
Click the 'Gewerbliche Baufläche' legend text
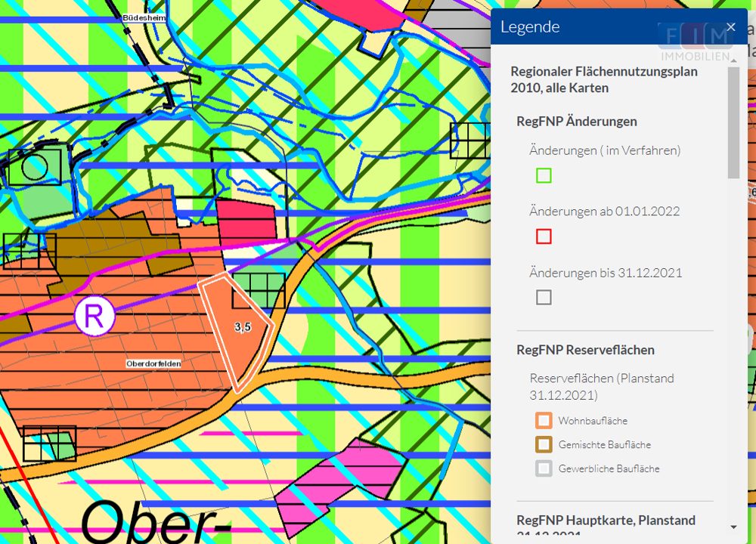point(609,468)
